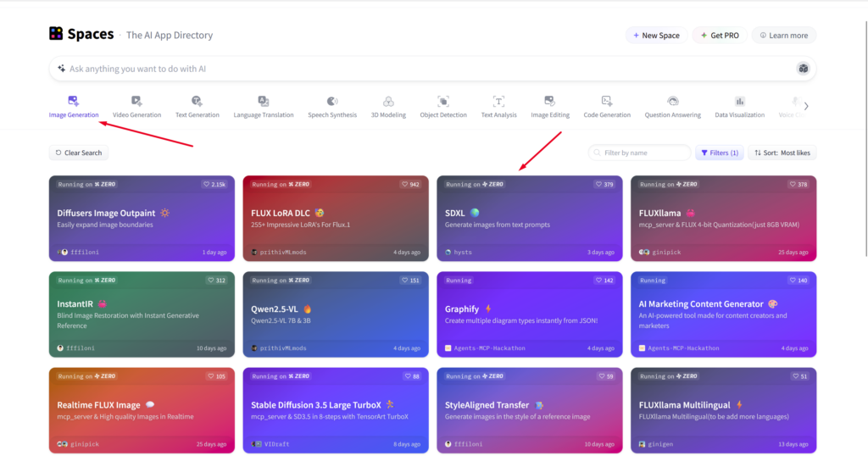Open Stable Diffusion 3.5 Large TurboX title

[x=316, y=405]
